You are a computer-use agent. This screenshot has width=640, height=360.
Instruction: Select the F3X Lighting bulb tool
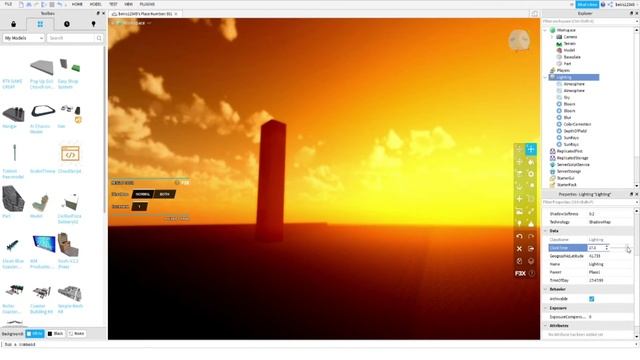[x=519, y=224]
